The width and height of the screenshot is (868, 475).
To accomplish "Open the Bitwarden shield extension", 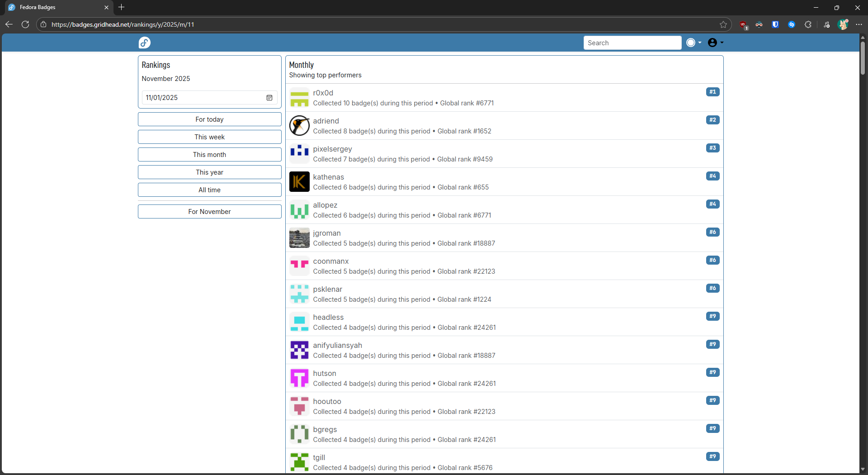I will pos(775,24).
